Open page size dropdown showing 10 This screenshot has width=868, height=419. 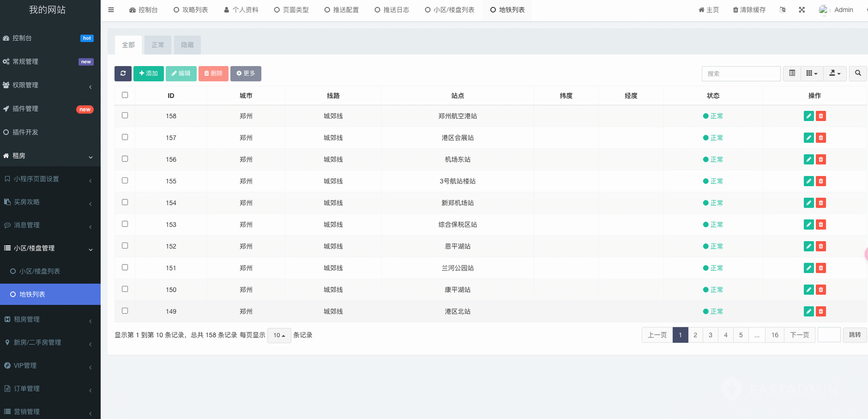pyautogui.click(x=279, y=335)
